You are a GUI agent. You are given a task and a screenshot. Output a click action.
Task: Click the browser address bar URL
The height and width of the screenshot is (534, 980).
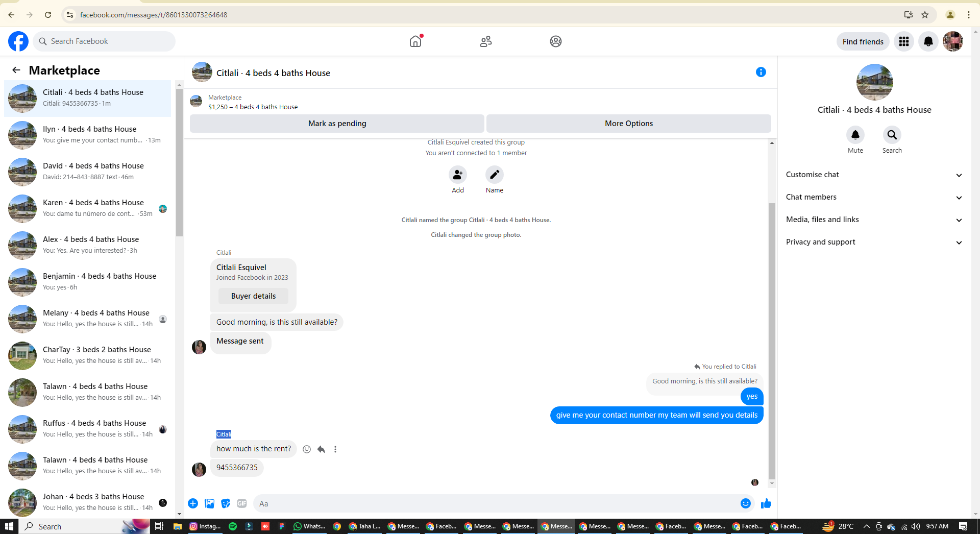point(154,15)
